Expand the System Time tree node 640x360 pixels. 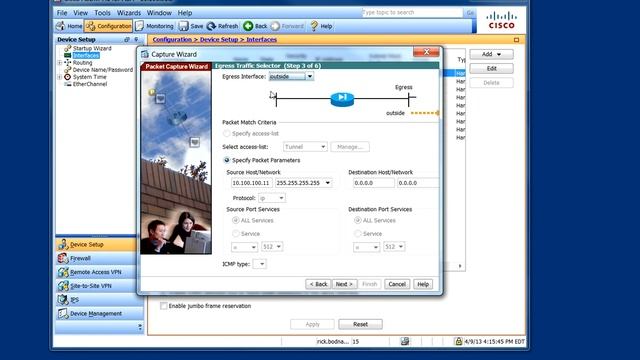[60, 77]
